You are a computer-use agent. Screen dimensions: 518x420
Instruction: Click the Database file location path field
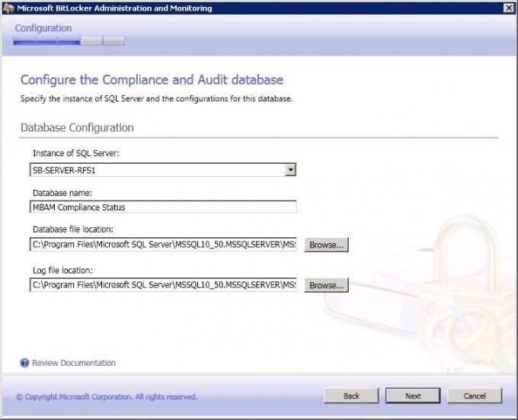(x=163, y=245)
